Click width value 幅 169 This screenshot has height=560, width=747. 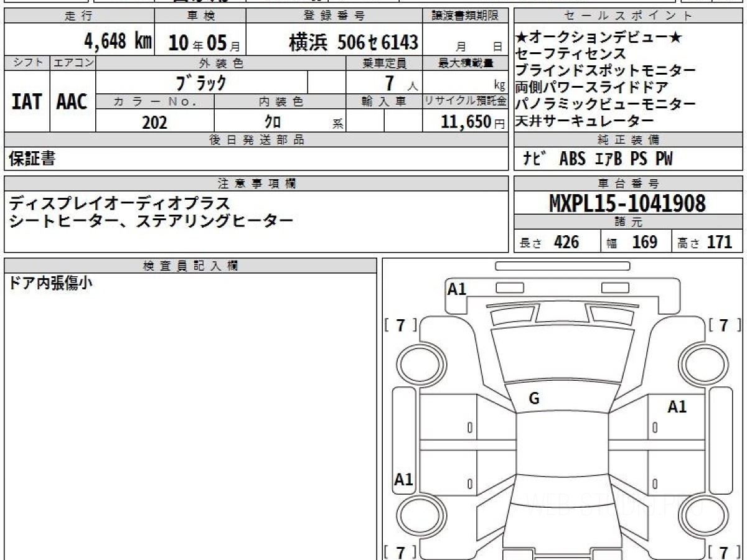pyautogui.click(x=632, y=242)
